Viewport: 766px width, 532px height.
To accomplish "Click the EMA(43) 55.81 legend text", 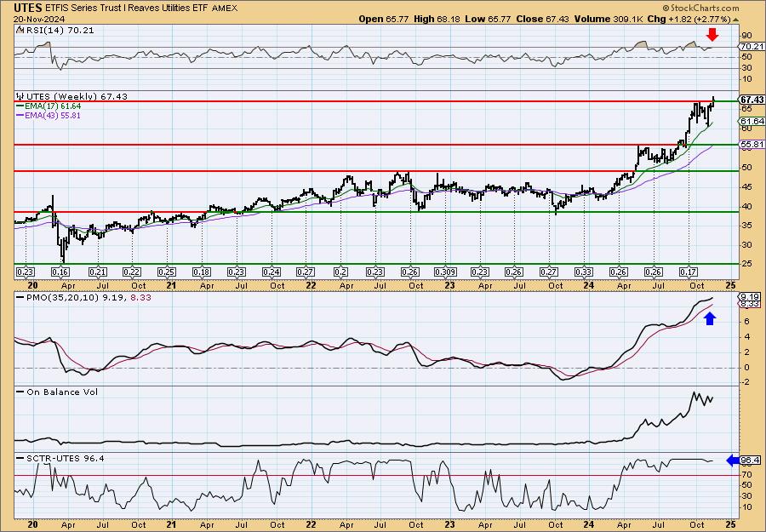I will click(54, 116).
